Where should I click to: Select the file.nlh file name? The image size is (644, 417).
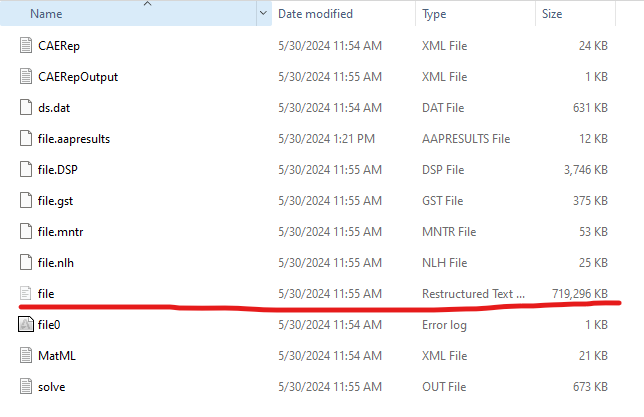(x=56, y=262)
